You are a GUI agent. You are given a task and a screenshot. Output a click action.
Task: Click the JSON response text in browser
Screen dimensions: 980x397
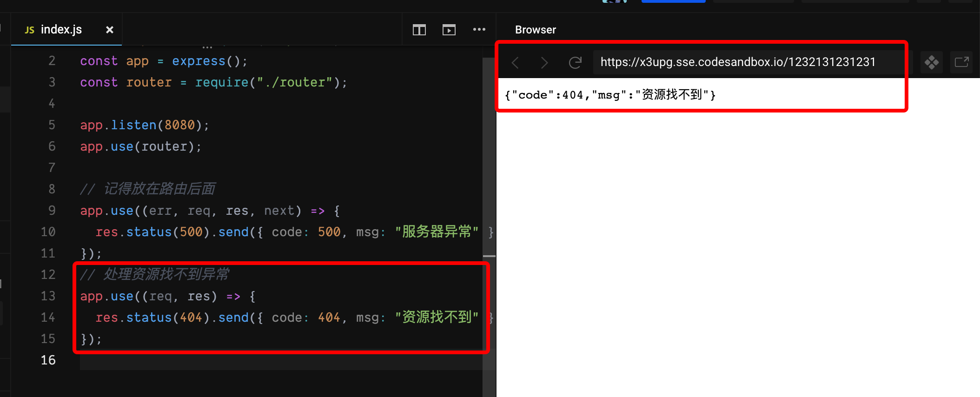(x=610, y=95)
